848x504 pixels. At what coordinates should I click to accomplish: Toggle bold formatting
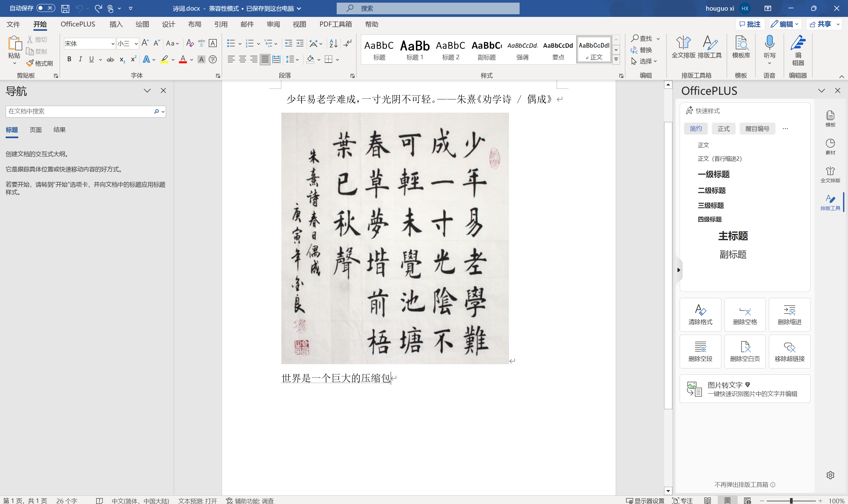coord(69,59)
